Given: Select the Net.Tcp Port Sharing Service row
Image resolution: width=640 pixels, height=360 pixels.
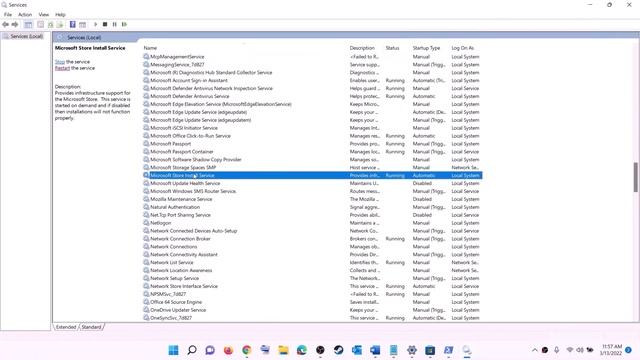Looking at the screenshot, I should (312, 215).
